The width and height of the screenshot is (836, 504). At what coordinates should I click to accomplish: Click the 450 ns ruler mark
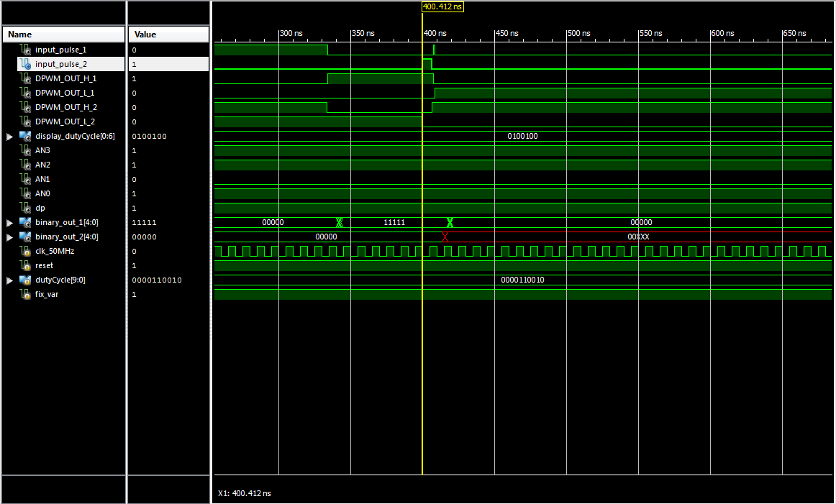(507, 33)
